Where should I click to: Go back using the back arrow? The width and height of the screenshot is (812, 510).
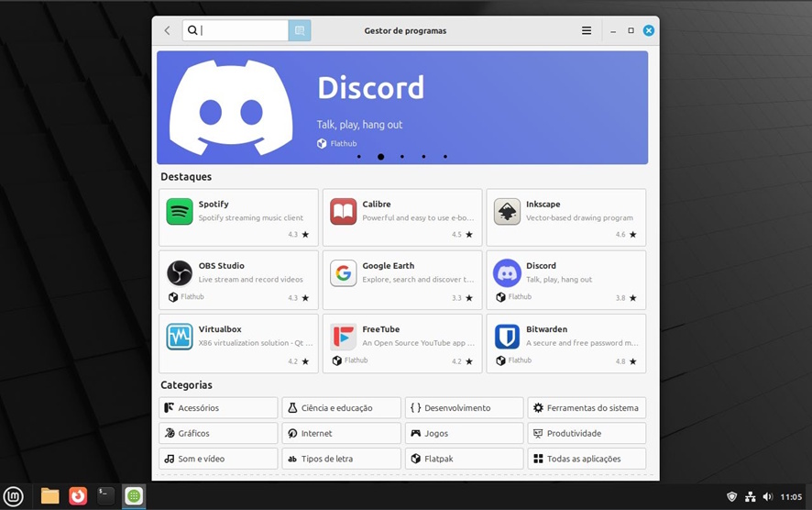click(x=167, y=30)
